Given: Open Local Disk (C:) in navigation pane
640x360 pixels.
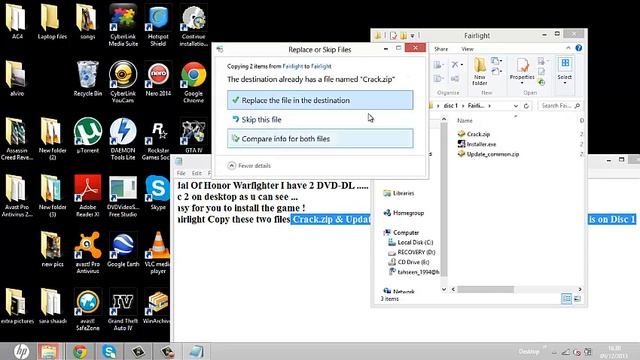Looking at the screenshot, I should click(x=411, y=242).
